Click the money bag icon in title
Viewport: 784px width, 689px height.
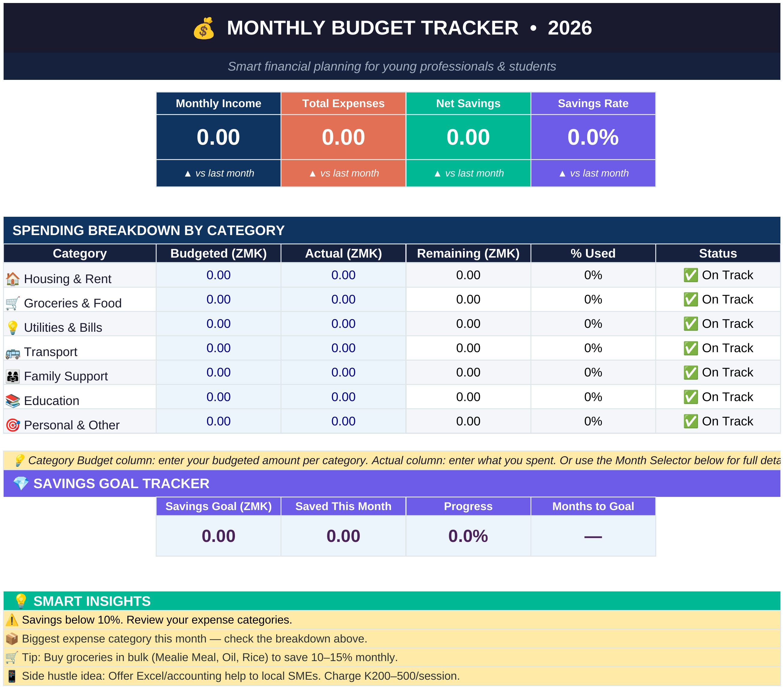click(x=204, y=29)
